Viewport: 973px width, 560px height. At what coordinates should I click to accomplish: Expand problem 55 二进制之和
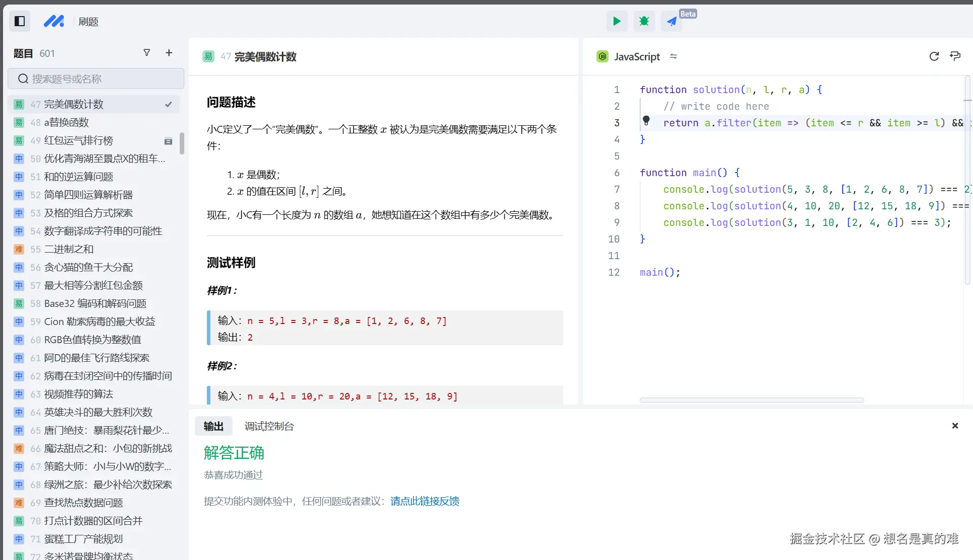point(68,249)
